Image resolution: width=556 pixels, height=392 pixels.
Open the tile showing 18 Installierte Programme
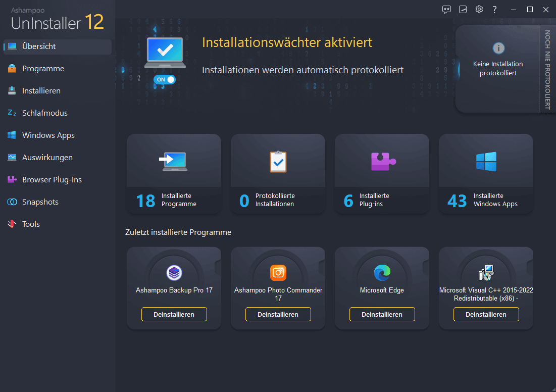(x=174, y=174)
